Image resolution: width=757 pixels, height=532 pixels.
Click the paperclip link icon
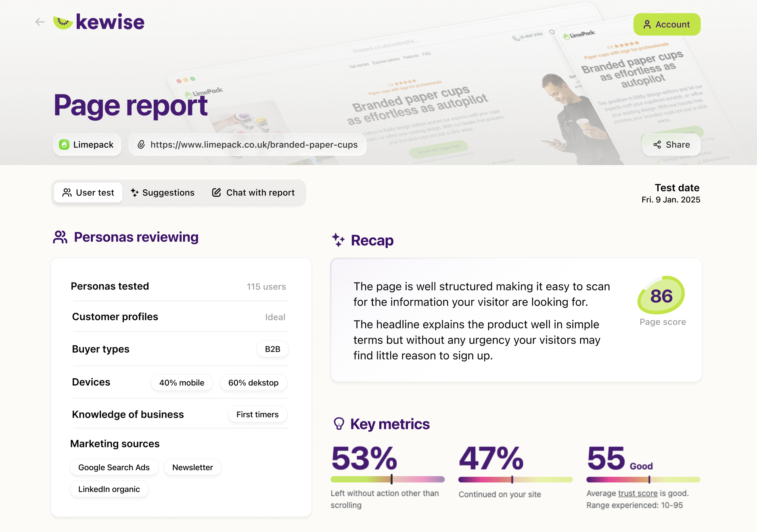click(141, 145)
